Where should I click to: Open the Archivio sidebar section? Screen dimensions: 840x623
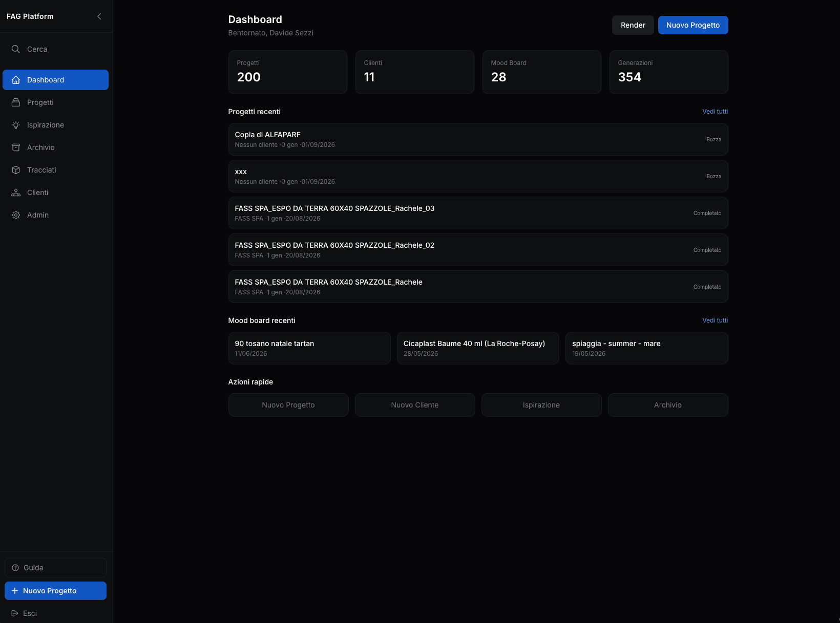tap(55, 147)
